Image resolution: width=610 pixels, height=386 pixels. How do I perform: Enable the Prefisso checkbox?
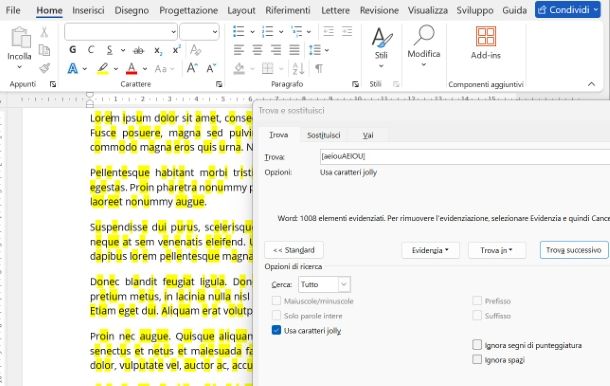477,301
